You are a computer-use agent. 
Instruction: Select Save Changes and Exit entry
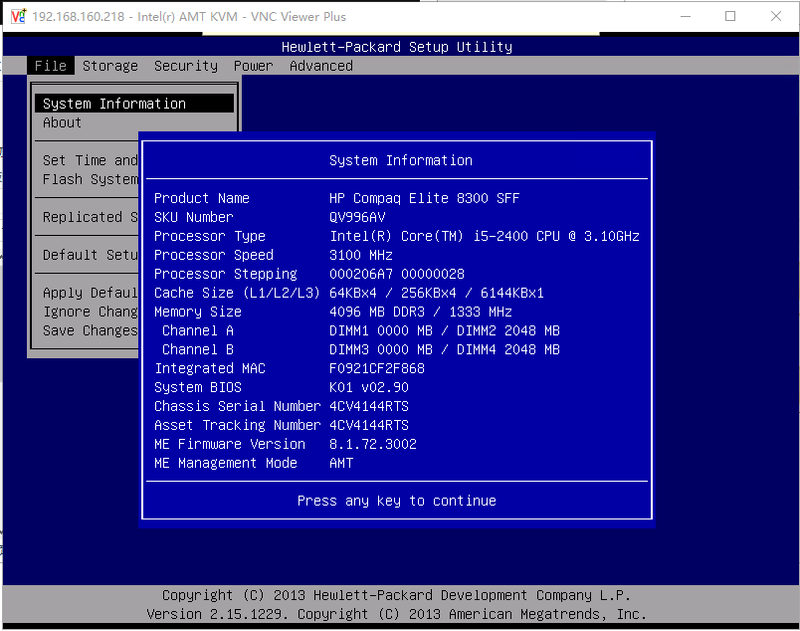pyautogui.click(x=89, y=331)
